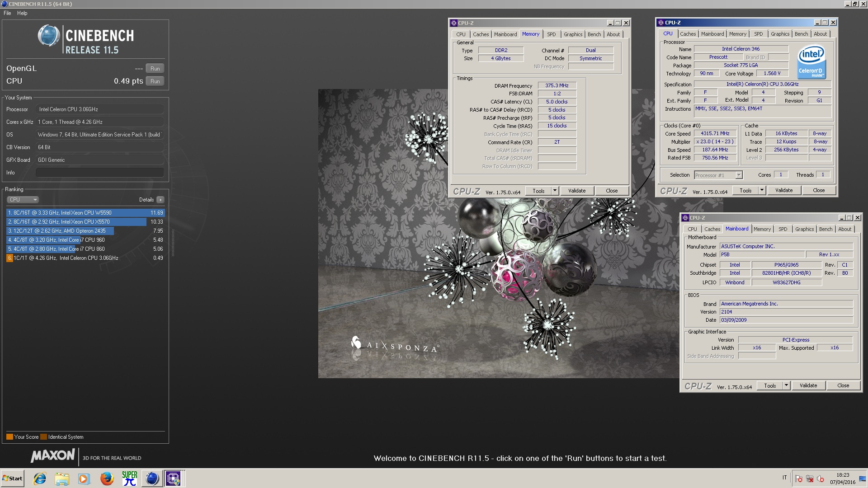The image size is (868, 488).
Task: Click the IT language indicator in tray
Action: click(785, 478)
